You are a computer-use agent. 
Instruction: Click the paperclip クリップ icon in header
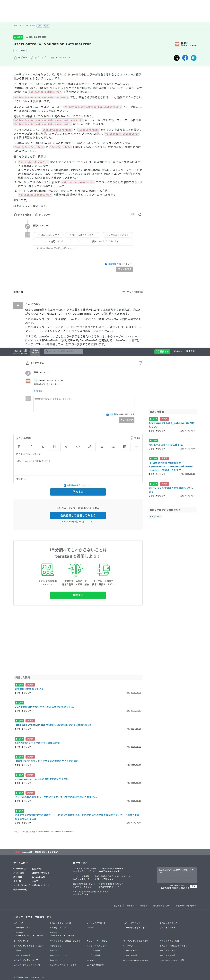(x=32, y=58)
